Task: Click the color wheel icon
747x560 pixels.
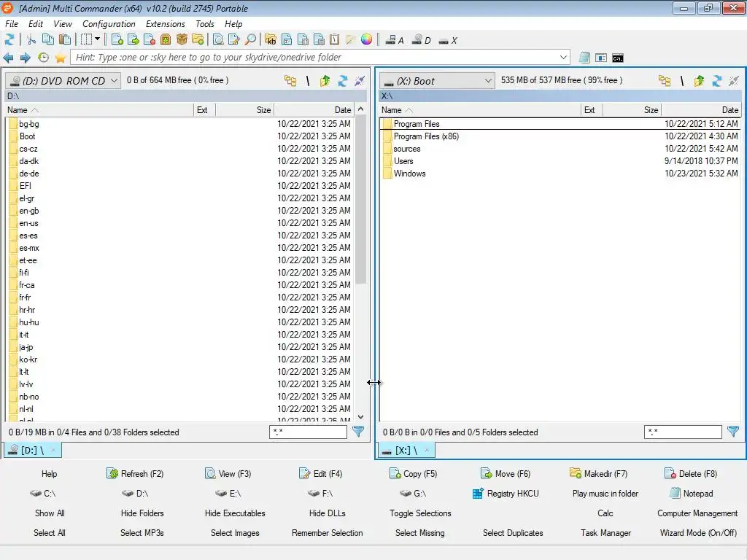Action: coord(366,39)
